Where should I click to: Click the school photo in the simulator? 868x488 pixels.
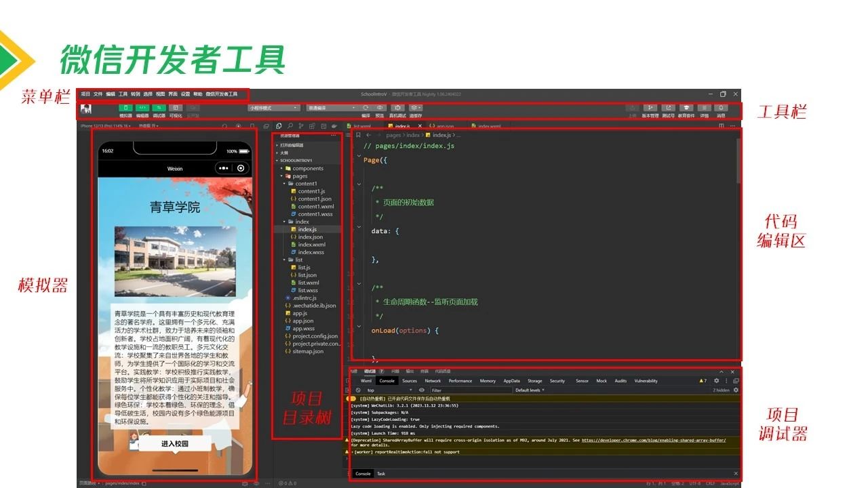point(176,262)
